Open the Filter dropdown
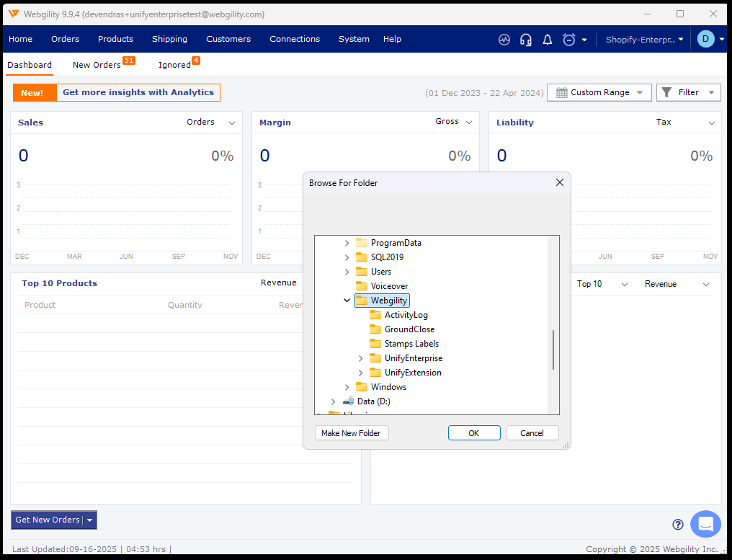 [x=688, y=92]
